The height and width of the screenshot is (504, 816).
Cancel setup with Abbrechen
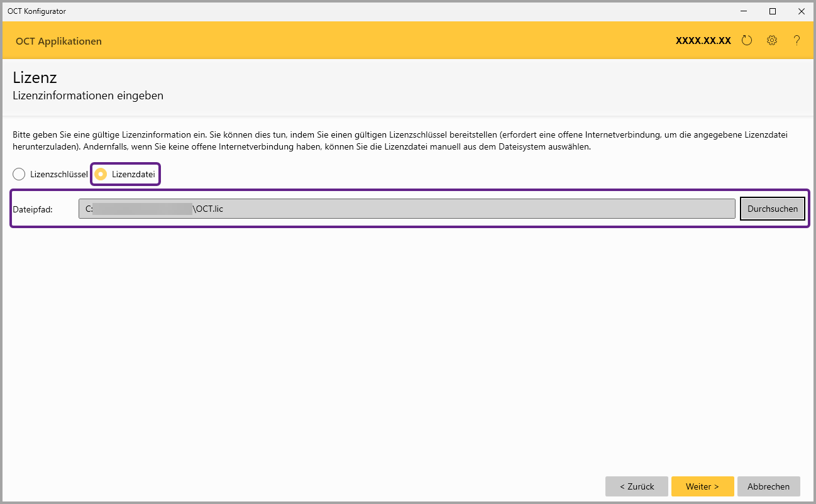coord(768,486)
